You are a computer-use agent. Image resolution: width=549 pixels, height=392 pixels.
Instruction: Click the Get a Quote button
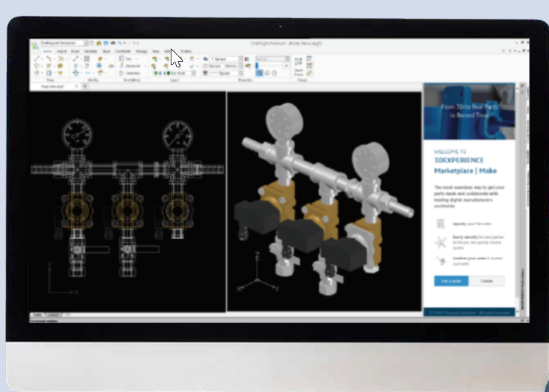pyautogui.click(x=451, y=281)
